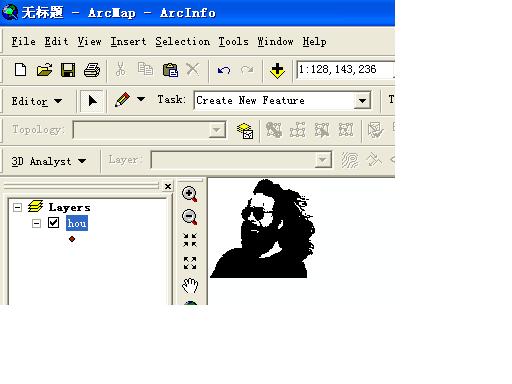
Task: Add data with yellow plus icon
Action: click(277, 71)
